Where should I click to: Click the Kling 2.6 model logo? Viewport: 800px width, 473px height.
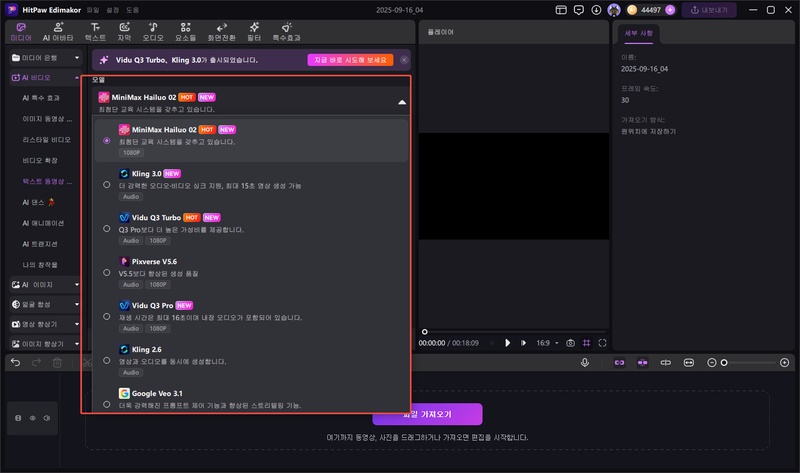click(x=124, y=349)
